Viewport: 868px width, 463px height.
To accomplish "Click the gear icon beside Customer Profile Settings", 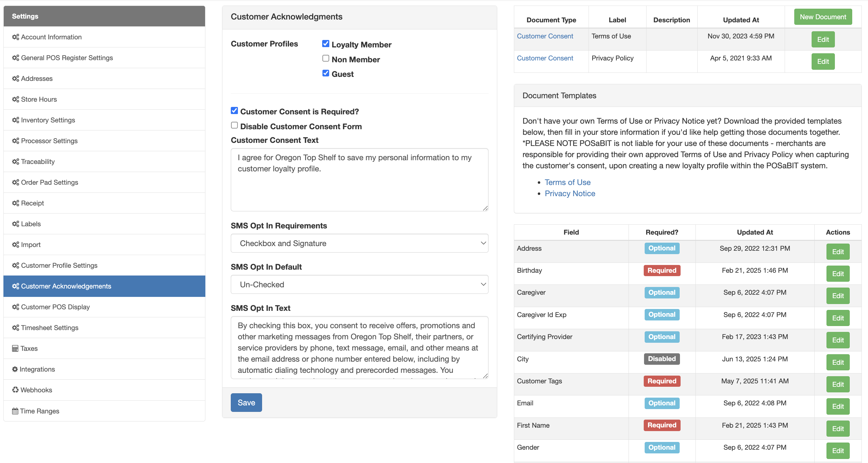I will [x=15, y=265].
